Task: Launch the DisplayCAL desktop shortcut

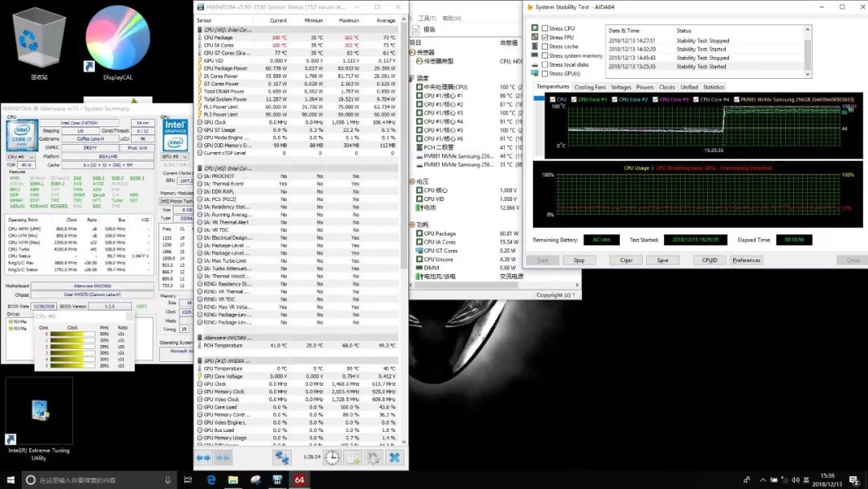Action: click(117, 44)
